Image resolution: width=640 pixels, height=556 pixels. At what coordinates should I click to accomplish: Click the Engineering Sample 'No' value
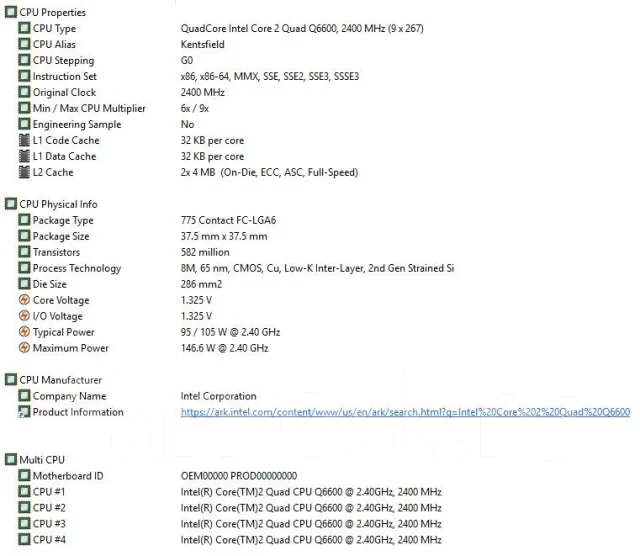(187, 124)
